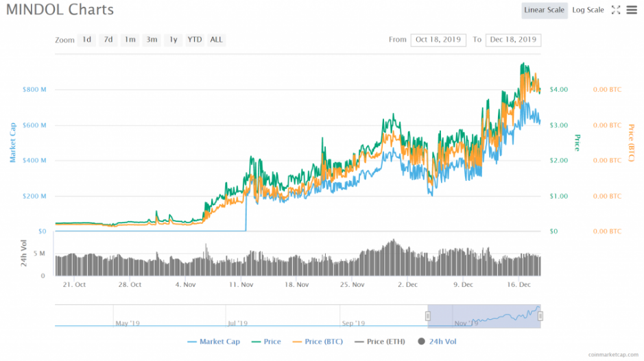Click the MINDOL Charts heading

point(60,10)
